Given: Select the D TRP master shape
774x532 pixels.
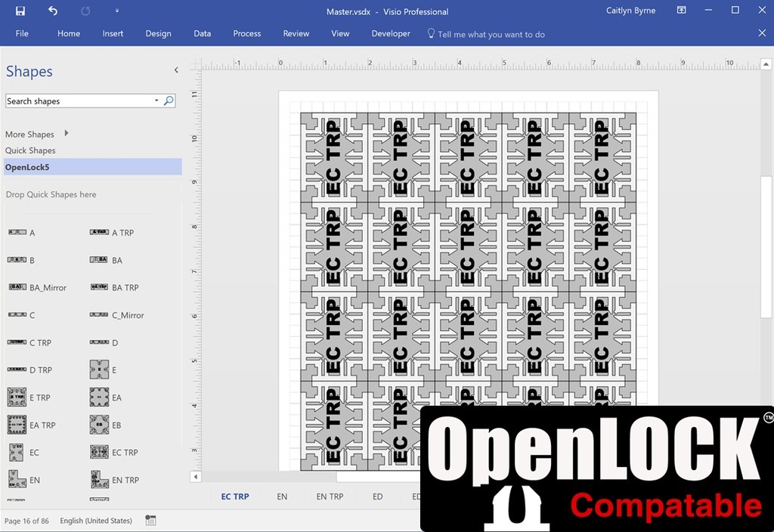Looking at the screenshot, I should pos(29,370).
